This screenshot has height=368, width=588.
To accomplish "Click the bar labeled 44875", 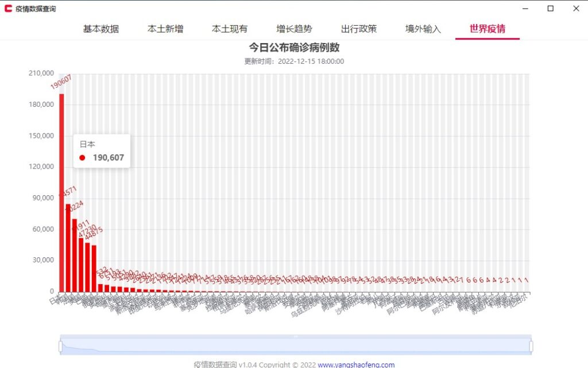I will [94, 268].
